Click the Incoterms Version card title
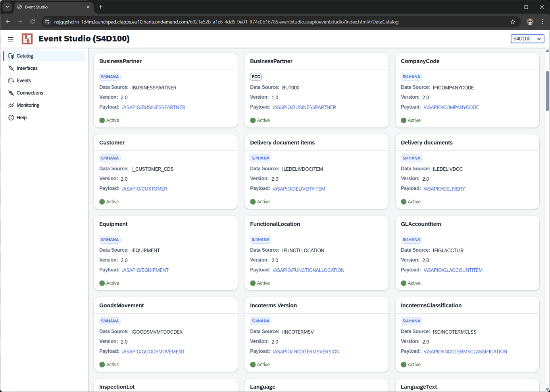 pos(273,306)
